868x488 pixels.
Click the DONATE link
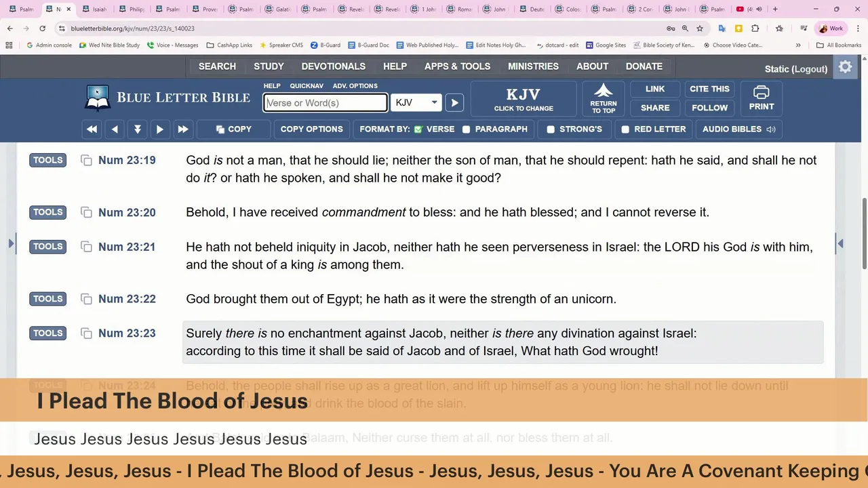(x=644, y=66)
